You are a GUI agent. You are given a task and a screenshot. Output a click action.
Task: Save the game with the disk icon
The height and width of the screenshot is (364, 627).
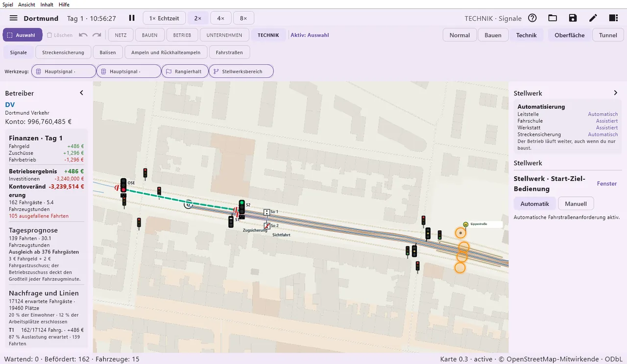pyautogui.click(x=573, y=18)
